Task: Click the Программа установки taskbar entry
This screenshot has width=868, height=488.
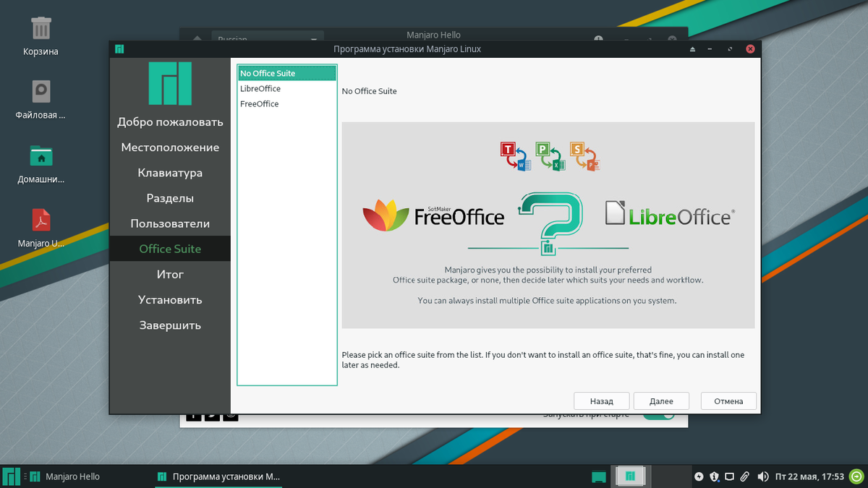Action: pos(218,476)
